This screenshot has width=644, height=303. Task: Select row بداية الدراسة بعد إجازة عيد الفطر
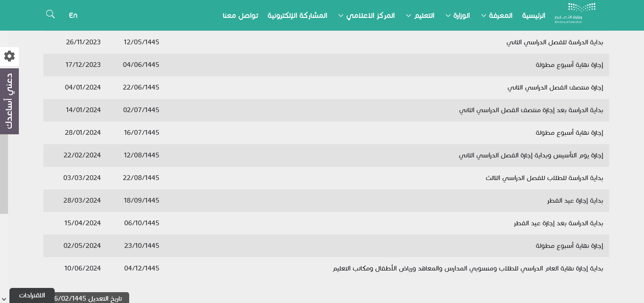pyautogui.click(x=326, y=223)
